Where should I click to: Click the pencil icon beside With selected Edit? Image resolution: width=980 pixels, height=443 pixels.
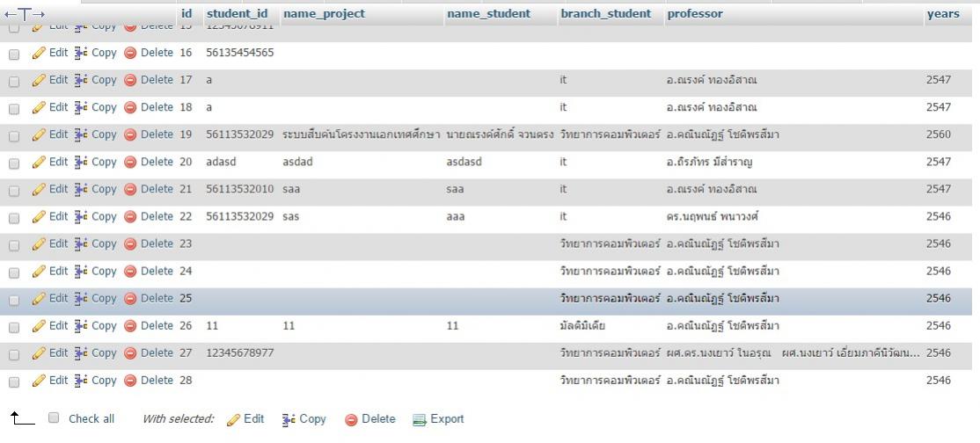pos(234,420)
